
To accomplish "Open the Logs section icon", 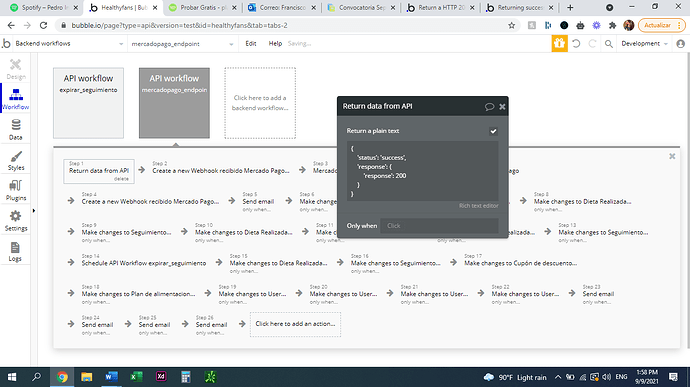I will [15, 251].
